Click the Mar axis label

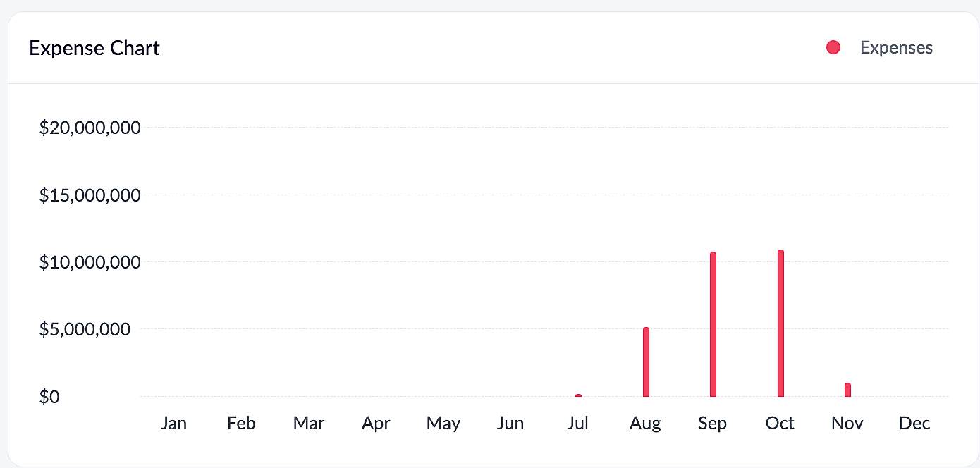[x=309, y=424]
